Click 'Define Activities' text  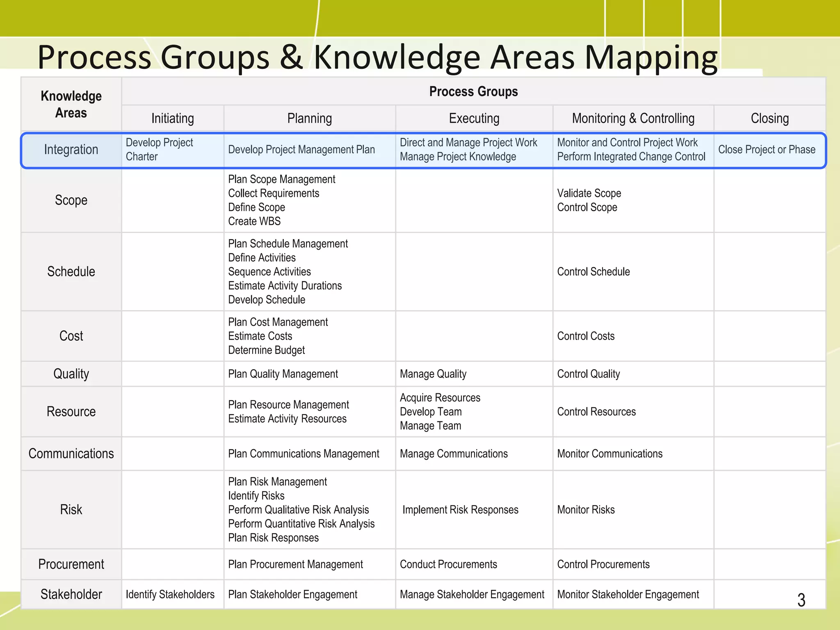pyautogui.click(x=262, y=258)
